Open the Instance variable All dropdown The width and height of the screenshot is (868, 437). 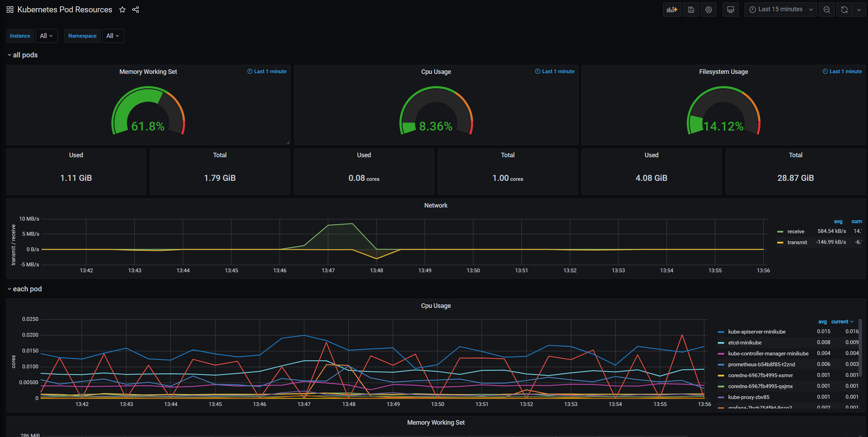tap(46, 36)
